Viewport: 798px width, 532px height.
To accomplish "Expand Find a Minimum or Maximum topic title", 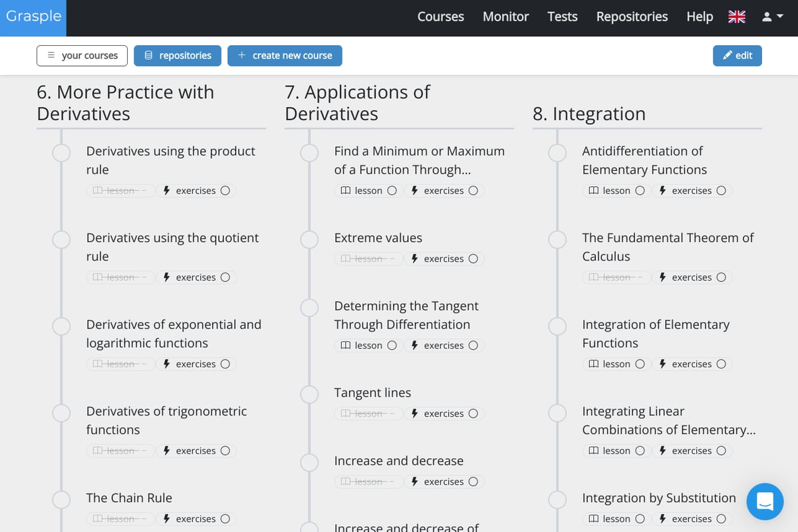I will [419, 160].
